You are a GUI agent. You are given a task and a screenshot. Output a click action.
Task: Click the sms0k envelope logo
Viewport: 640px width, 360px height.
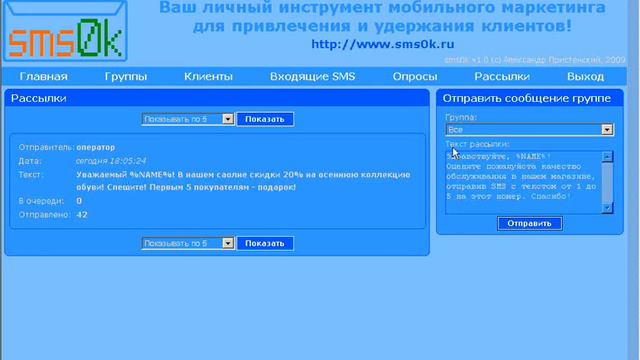[65, 31]
